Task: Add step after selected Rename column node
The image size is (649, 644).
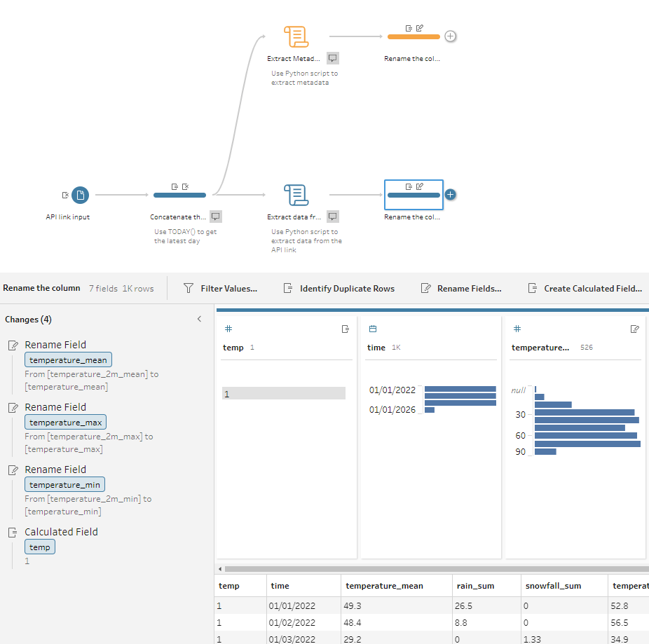Action: [451, 195]
